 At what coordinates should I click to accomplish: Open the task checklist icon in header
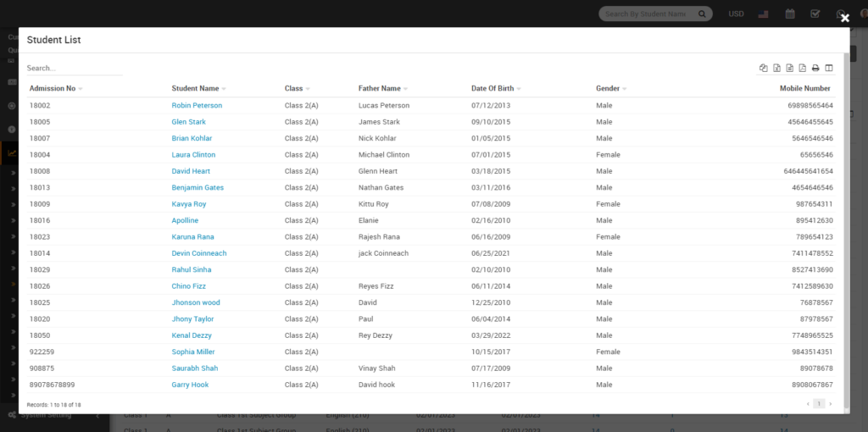click(815, 14)
